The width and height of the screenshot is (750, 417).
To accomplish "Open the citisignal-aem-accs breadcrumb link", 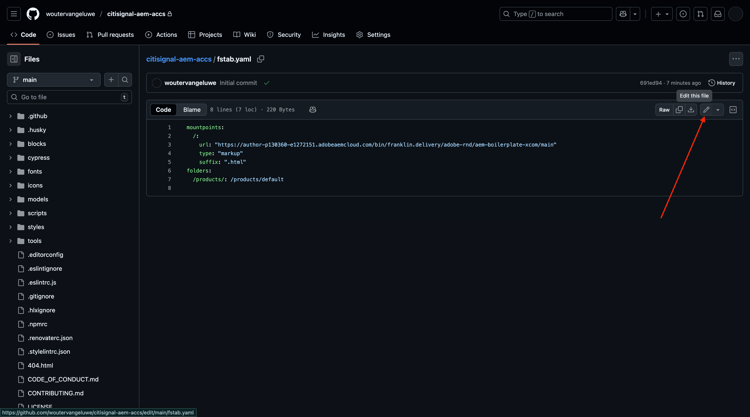I will click(178, 59).
